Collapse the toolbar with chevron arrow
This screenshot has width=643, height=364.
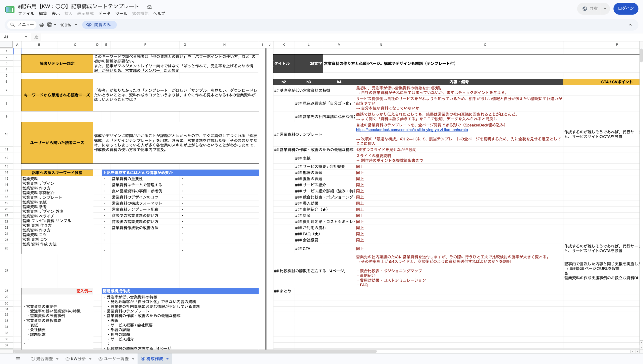tap(630, 25)
